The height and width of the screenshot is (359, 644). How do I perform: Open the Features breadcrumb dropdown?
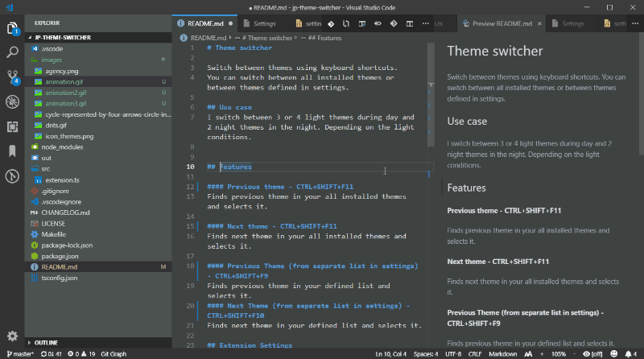(x=321, y=38)
